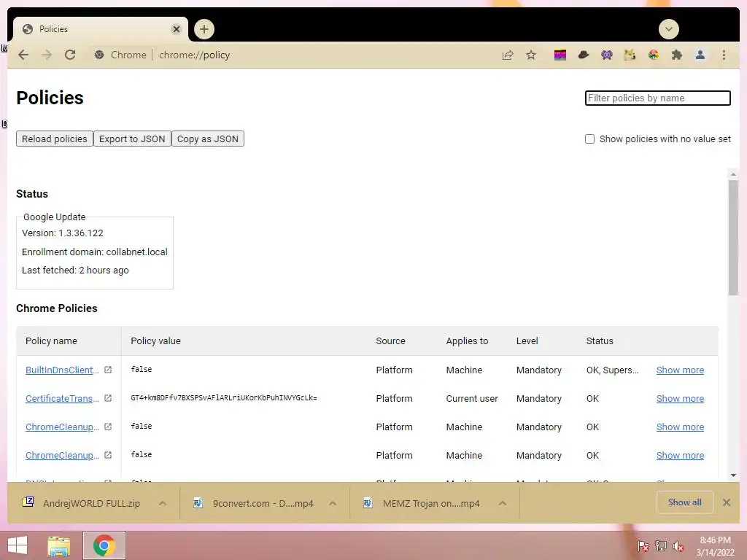747x560 pixels.
Task: Open File Explorer from the taskbar
Action: [x=59, y=545]
